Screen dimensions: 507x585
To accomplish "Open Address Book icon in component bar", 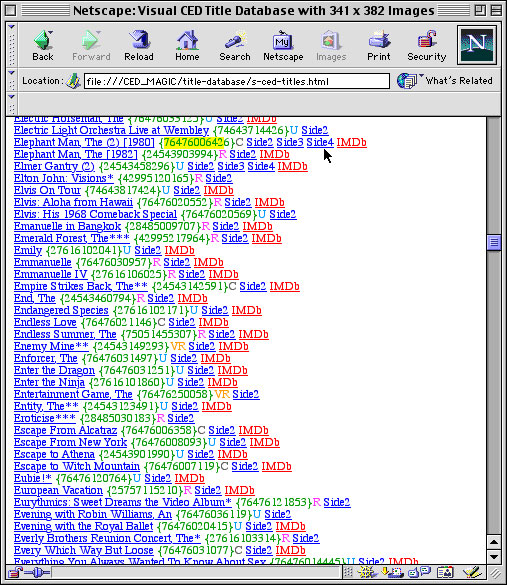I will [445, 572].
